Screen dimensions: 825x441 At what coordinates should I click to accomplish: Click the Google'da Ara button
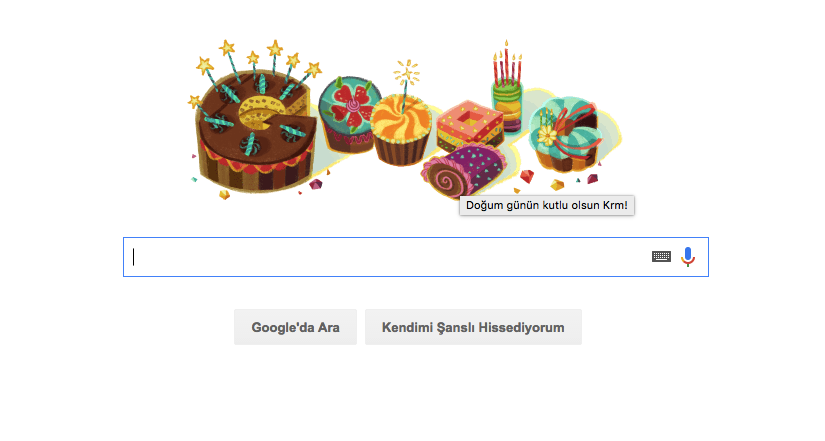click(x=295, y=327)
